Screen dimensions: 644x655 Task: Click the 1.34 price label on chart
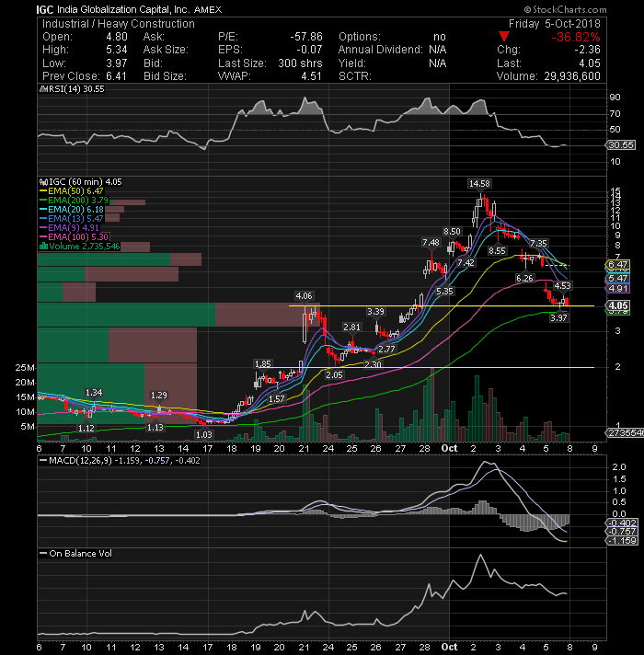coord(94,393)
